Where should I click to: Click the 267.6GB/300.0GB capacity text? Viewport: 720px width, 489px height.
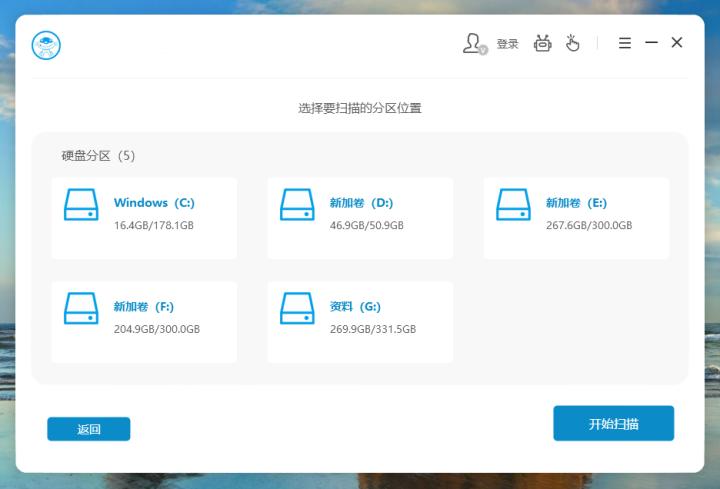coord(589,225)
